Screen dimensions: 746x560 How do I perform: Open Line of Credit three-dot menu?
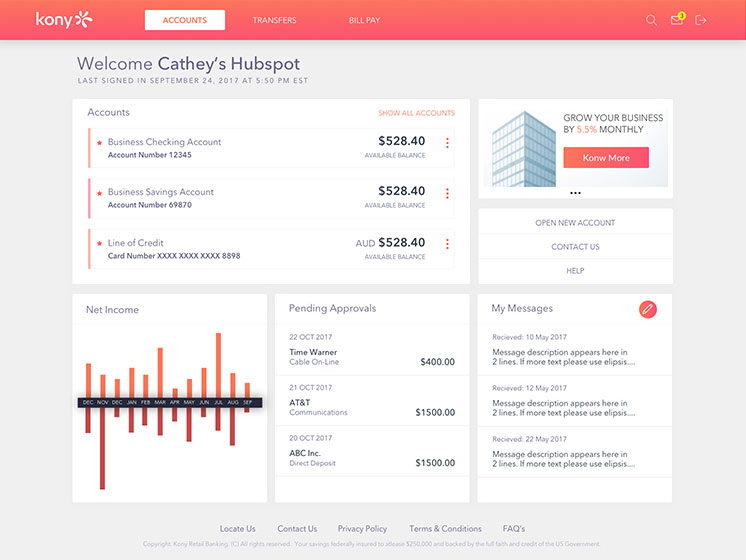coord(447,244)
